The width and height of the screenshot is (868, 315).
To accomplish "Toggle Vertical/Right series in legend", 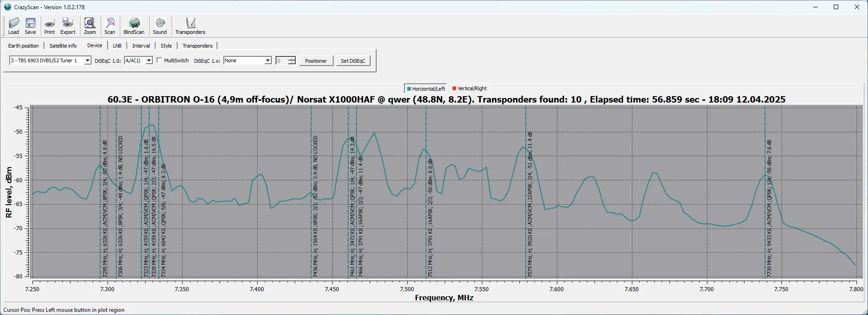I will click(469, 88).
